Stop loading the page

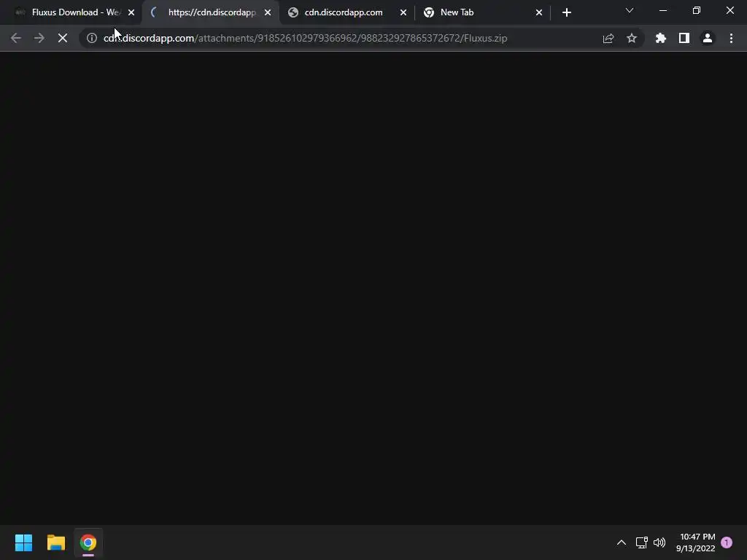tap(63, 38)
